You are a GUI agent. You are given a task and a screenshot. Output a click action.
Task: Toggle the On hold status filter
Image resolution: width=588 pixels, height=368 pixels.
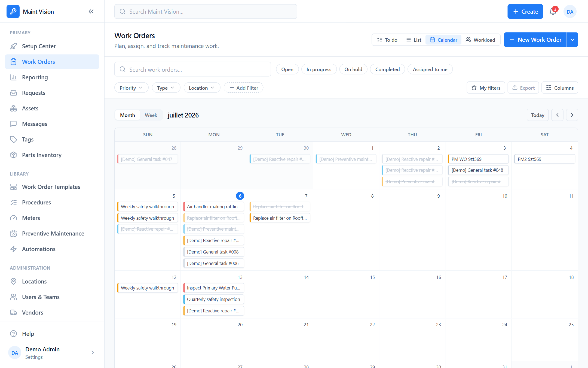coord(353,70)
